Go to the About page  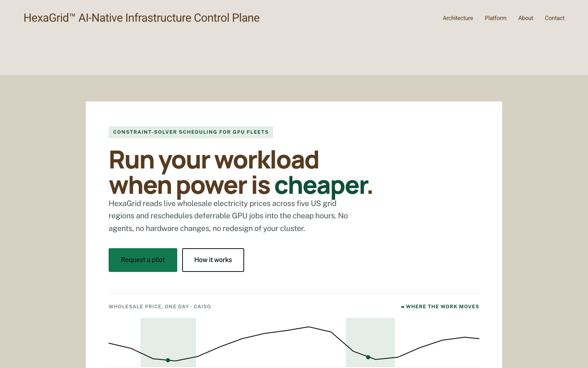pos(526,18)
